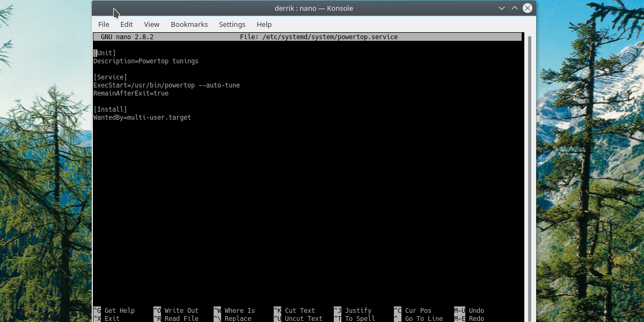This screenshot has height=322, width=644.
Task: Click the ^\ Replace shortcut
Action: pyautogui.click(x=232, y=318)
